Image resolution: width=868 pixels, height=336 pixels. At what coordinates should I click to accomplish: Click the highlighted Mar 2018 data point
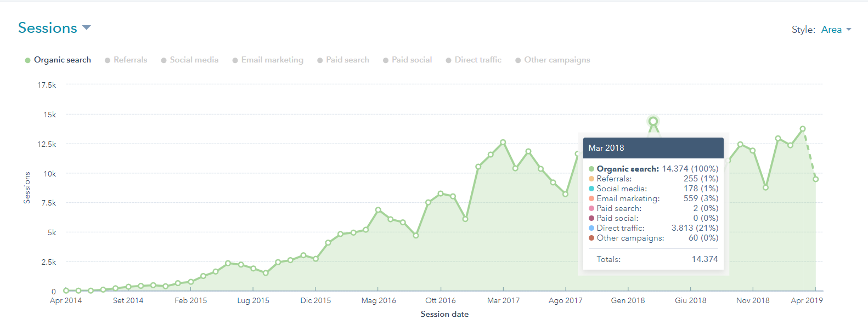tap(653, 121)
